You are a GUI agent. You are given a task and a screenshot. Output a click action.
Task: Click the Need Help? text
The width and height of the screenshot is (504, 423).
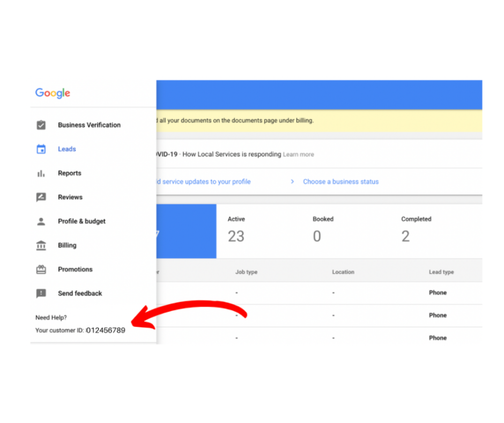point(51,318)
